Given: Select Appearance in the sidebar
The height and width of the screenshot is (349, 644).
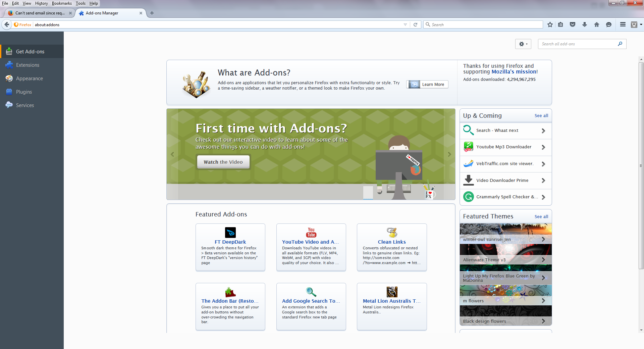Looking at the screenshot, I should click(32, 78).
